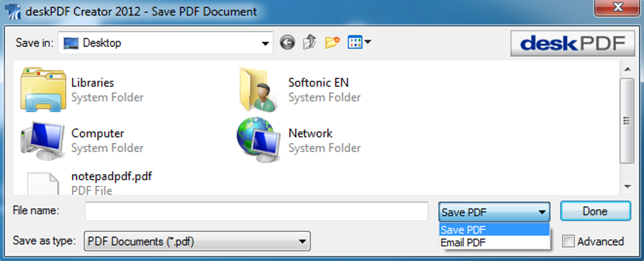
Task: Open the Save as type dropdown
Action: coord(197,241)
